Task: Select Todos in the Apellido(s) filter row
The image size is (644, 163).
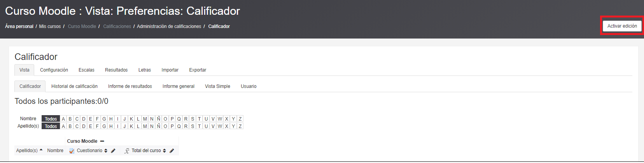Action: (51, 126)
